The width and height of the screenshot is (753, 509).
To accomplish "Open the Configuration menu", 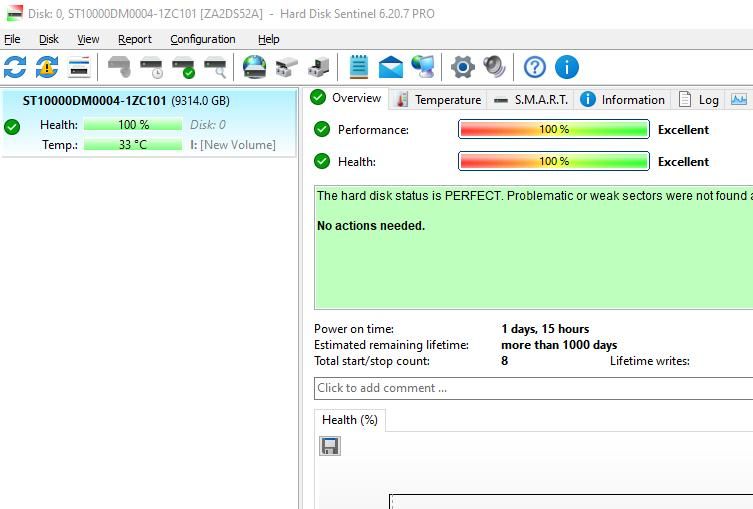I will [203, 39].
